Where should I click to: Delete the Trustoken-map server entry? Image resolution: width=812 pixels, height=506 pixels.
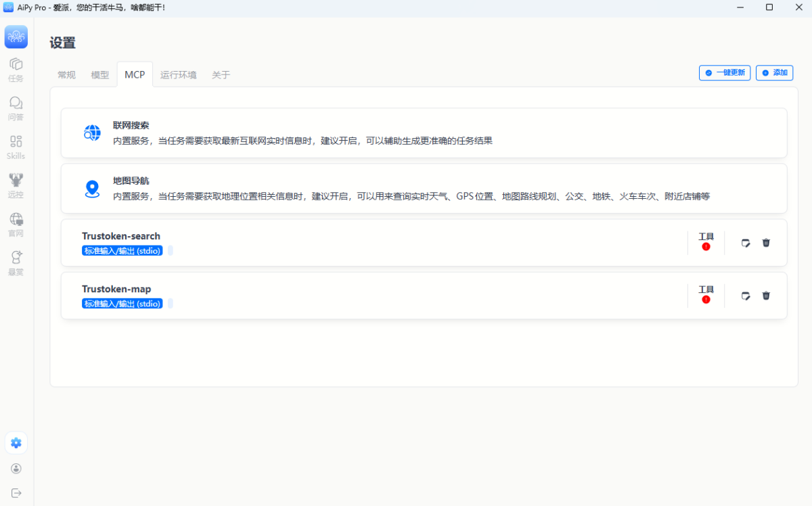pyautogui.click(x=766, y=296)
